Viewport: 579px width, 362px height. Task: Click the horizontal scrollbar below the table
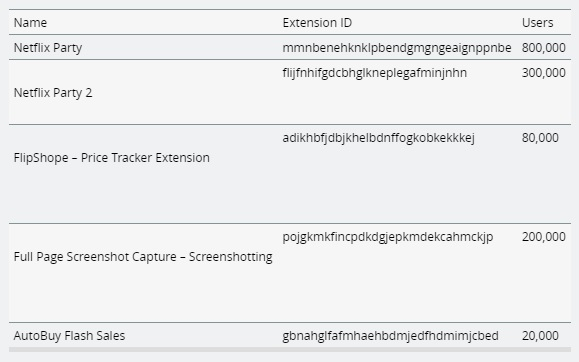[290, 349]
